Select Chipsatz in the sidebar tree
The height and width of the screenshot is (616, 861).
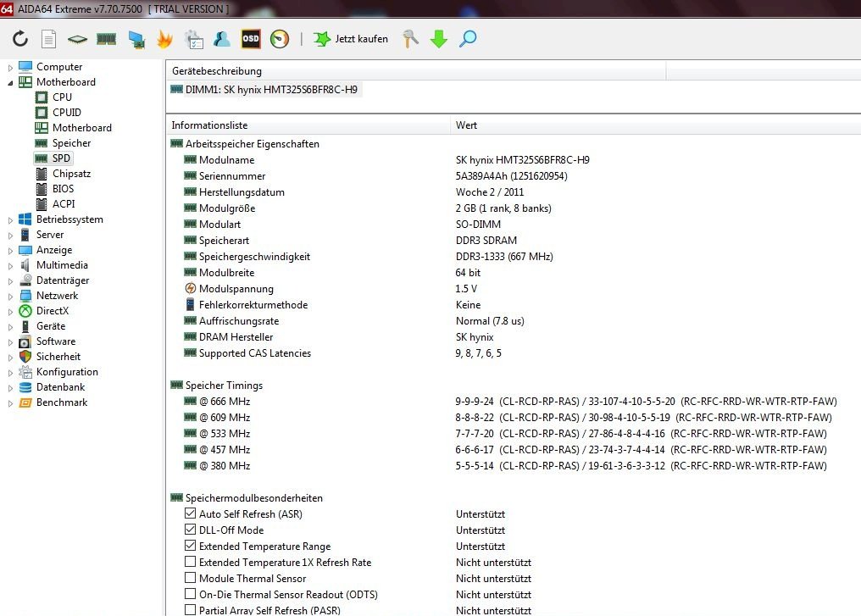[71, 174]
